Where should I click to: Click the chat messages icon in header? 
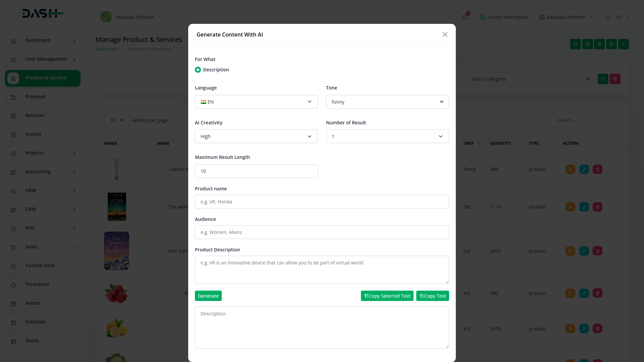(465, 17)
